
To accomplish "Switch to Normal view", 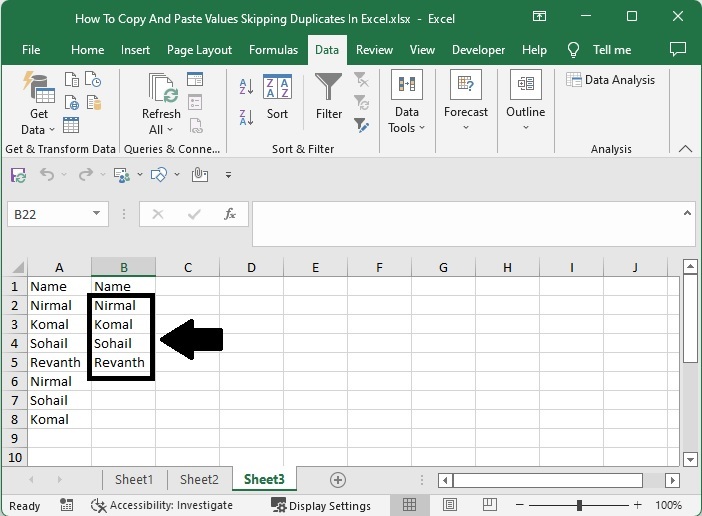I will (409, 505).
